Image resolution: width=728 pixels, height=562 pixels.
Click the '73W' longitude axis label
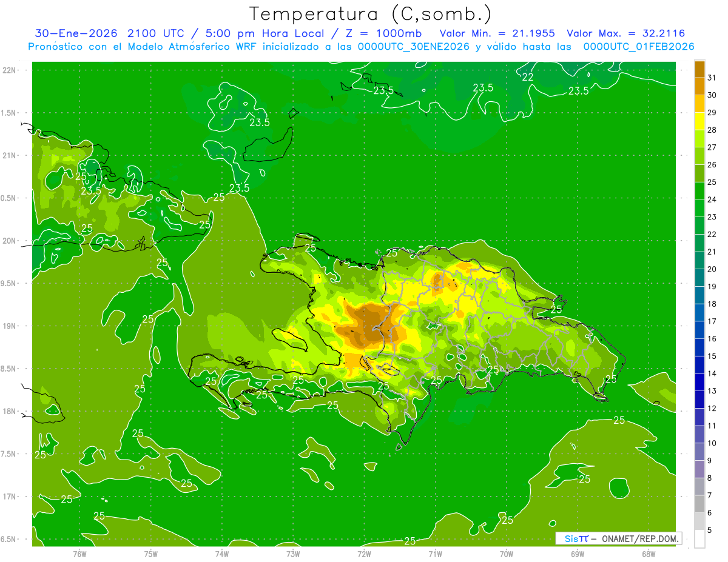[293, 554]
